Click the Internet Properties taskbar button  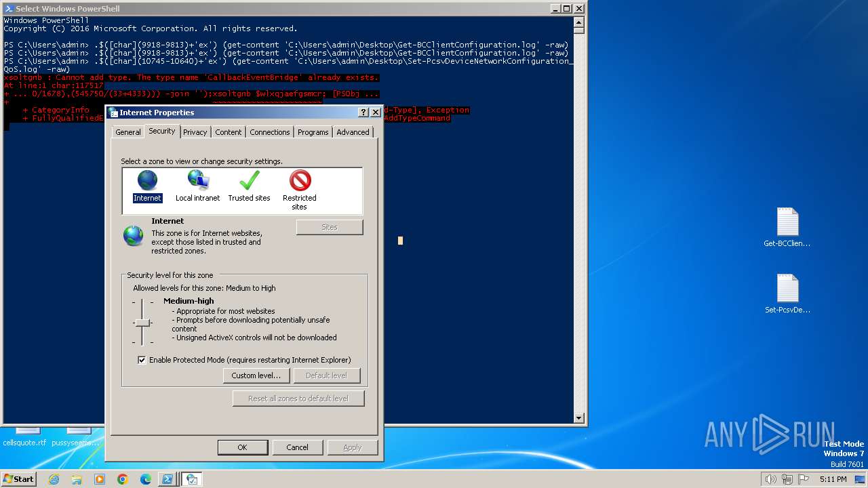(x=192, y=479)
